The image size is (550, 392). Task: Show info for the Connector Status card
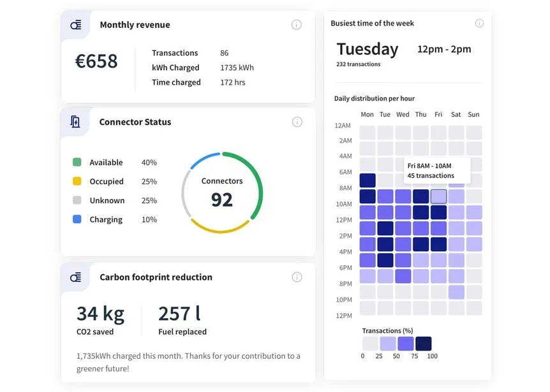(297, 122)
